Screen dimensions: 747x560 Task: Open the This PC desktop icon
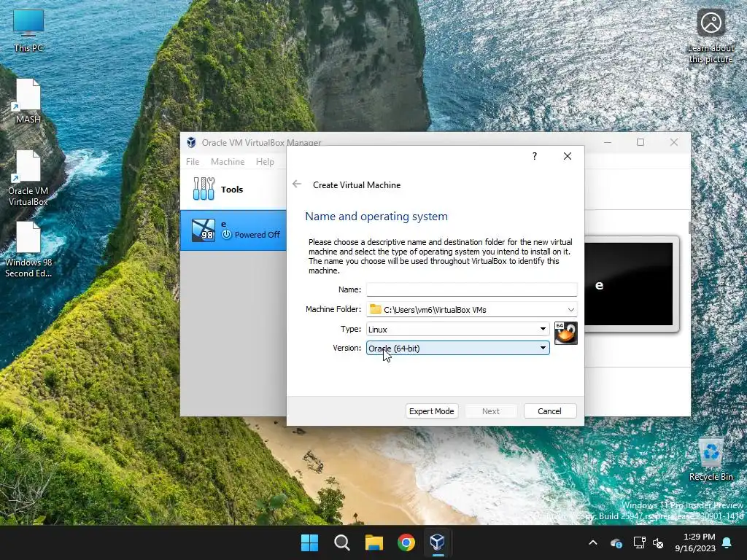click(28, 30)
